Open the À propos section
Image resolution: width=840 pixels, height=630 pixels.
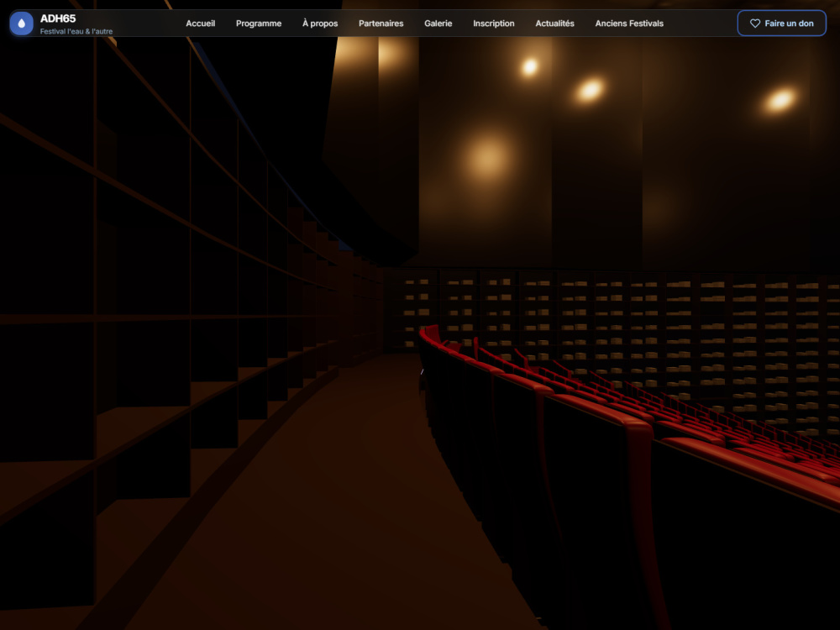coord(320,24)
